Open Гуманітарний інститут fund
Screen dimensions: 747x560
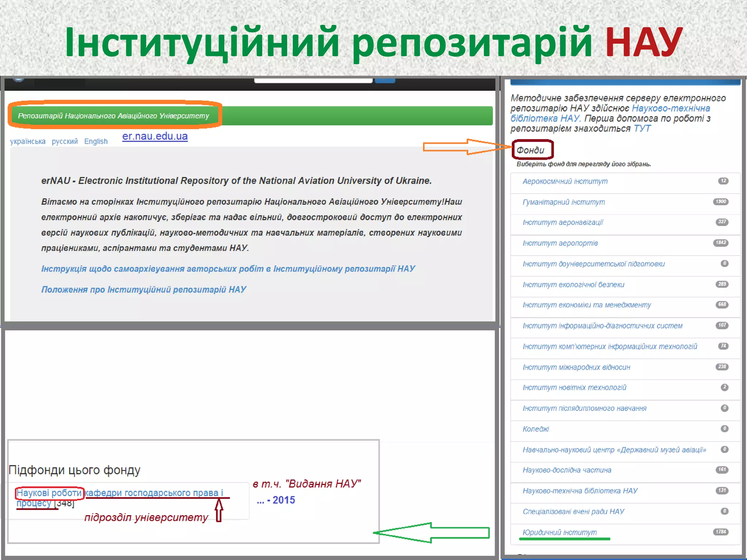tap(564, 202)
